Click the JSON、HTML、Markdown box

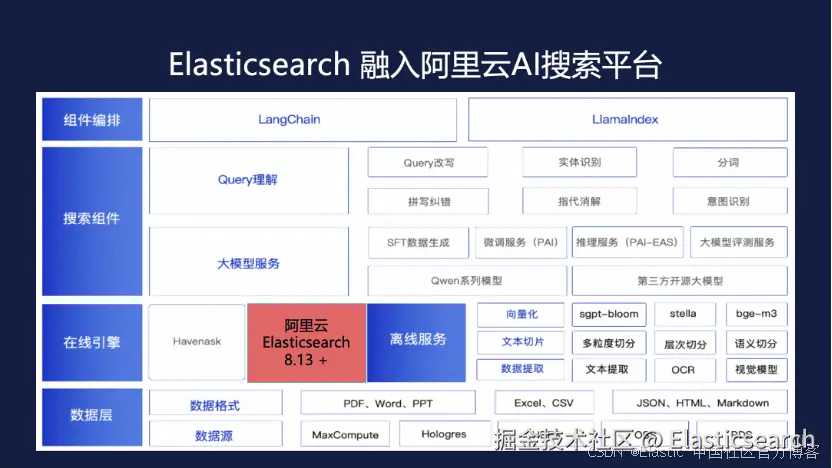(700, 403)
